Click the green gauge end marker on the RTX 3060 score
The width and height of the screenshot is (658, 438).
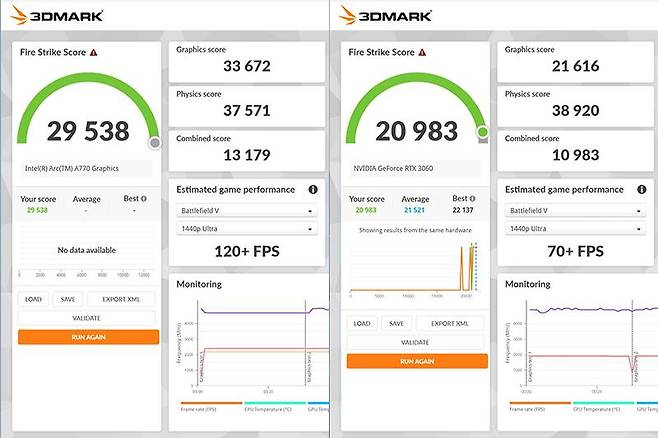pos(482,131)
